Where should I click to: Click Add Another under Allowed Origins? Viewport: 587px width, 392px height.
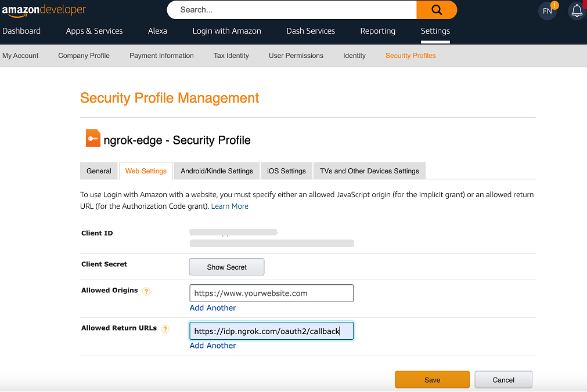(213, 308)
